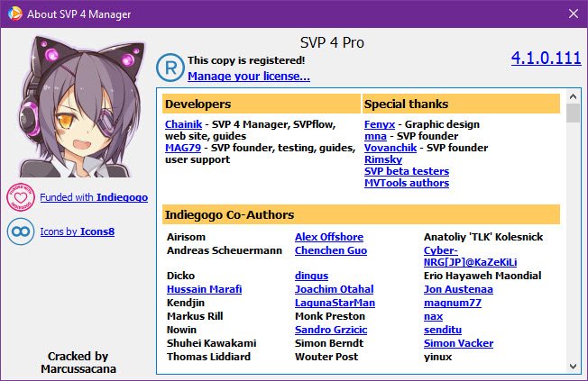Image resolution: width=588 pixels, height=381 pixels.
Task: Open the nax link
Action: 433,316
